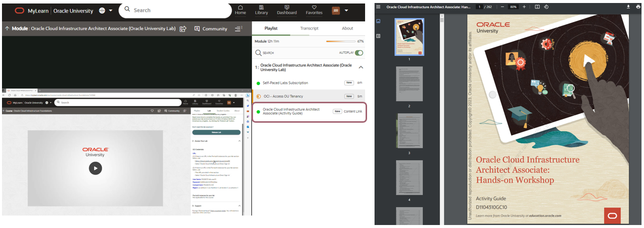Collapse section 1 Oracle Cloud Infrastructure Architect Associate

361,67
